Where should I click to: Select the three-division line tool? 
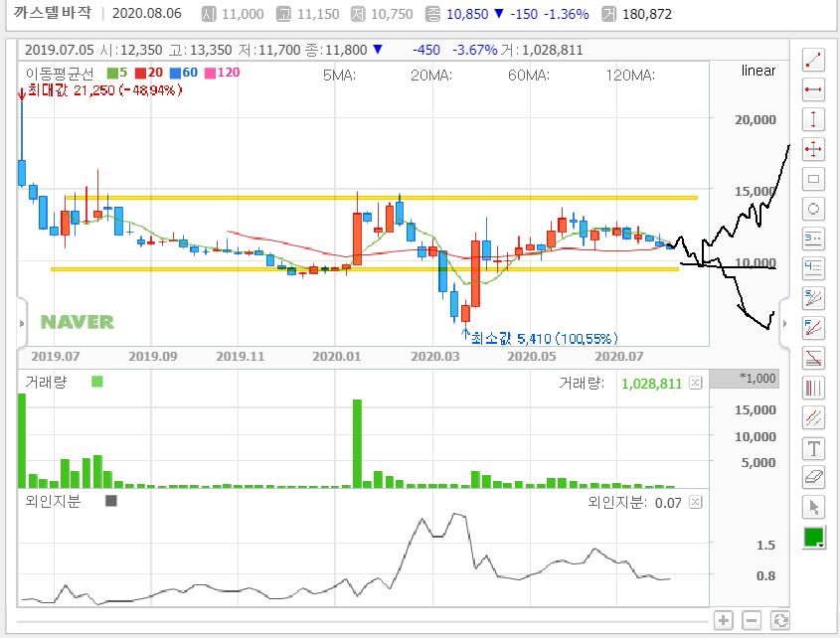pyautogui.click(x=813, y=239)
